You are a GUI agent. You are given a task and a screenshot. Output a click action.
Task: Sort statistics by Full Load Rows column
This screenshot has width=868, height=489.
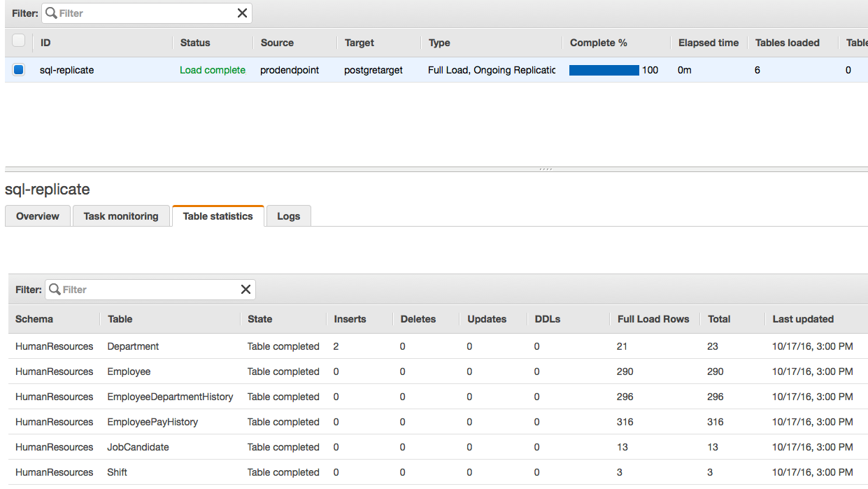click(x=653, y=319)
